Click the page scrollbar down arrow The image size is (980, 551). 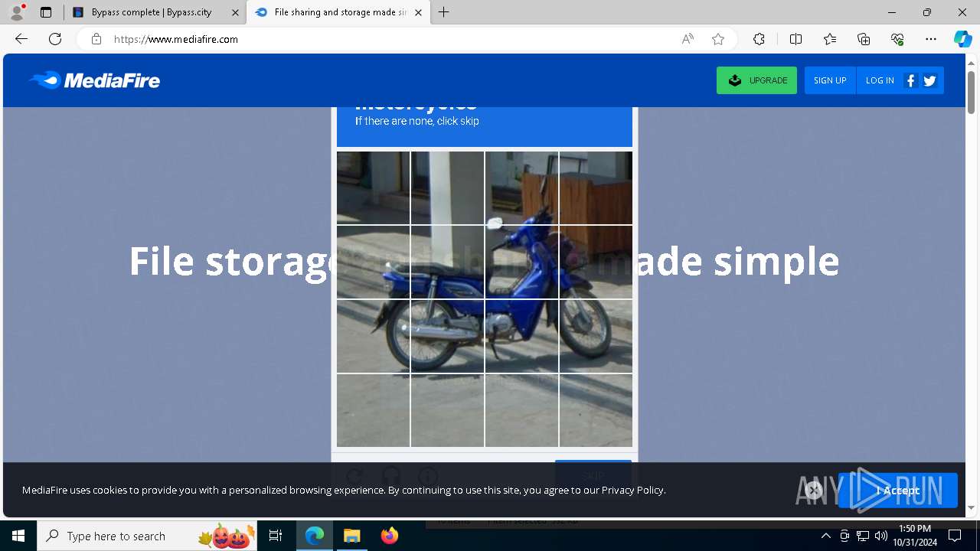(972, 507)
